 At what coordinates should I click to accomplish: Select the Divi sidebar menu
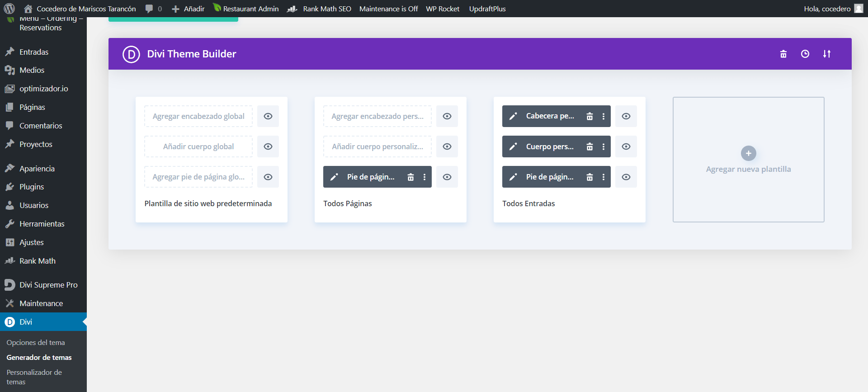[43, 322]
